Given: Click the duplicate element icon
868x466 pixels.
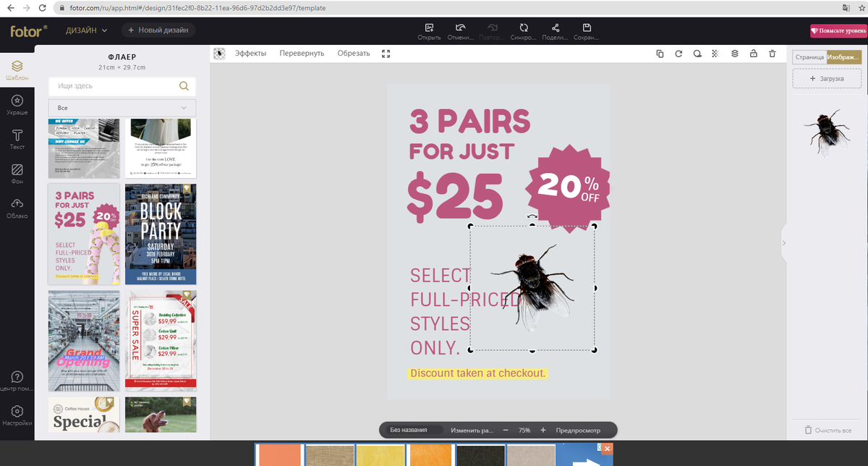Looking at the screenshot, I should 660,54.
